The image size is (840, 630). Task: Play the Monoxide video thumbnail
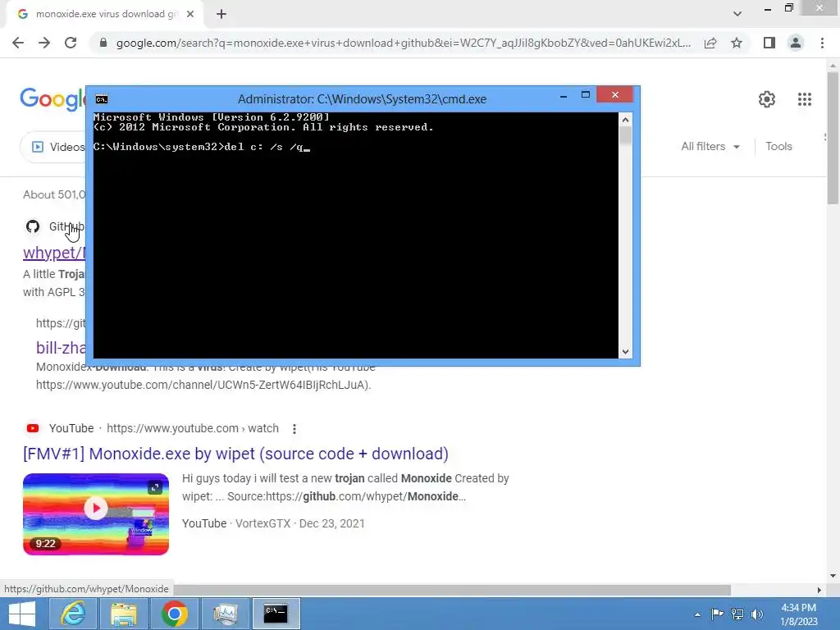pos(96,508)
